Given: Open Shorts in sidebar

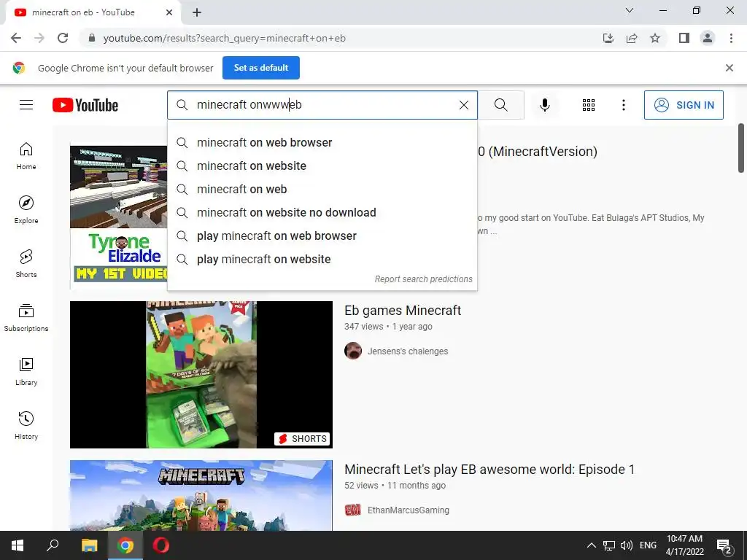Looking at the screenshot, I should [x=26, y=263].
